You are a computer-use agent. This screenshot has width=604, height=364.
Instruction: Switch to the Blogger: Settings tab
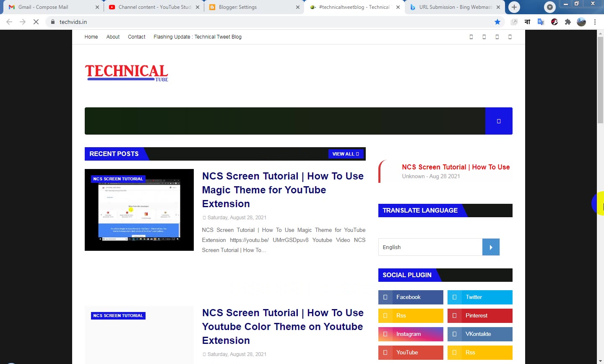pos(254,7)
